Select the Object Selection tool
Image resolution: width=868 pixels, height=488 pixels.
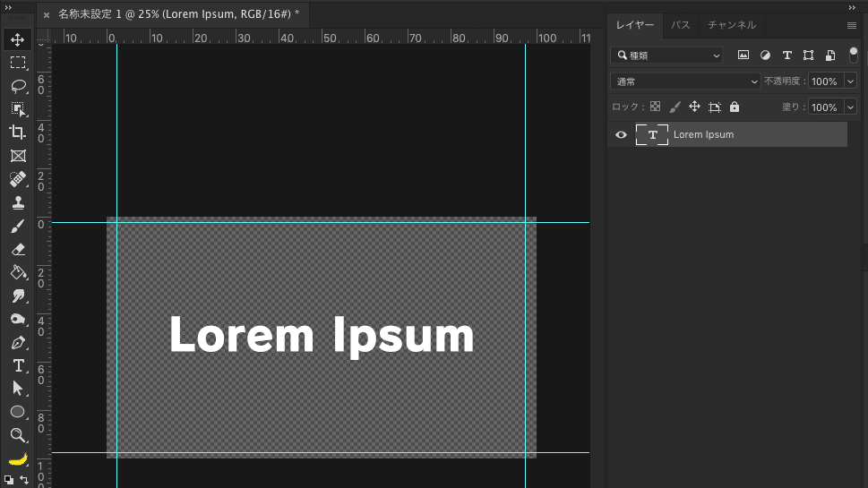[x=18, y=109]
